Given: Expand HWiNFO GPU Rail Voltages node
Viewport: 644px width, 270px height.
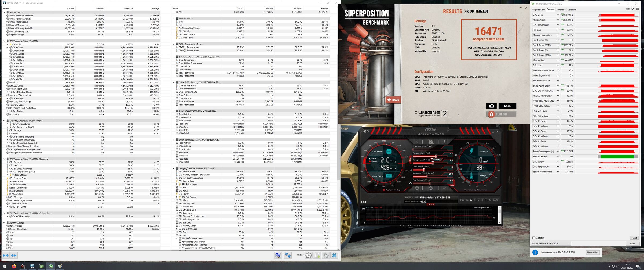Looking at the screenshot, I should point(177,184).
